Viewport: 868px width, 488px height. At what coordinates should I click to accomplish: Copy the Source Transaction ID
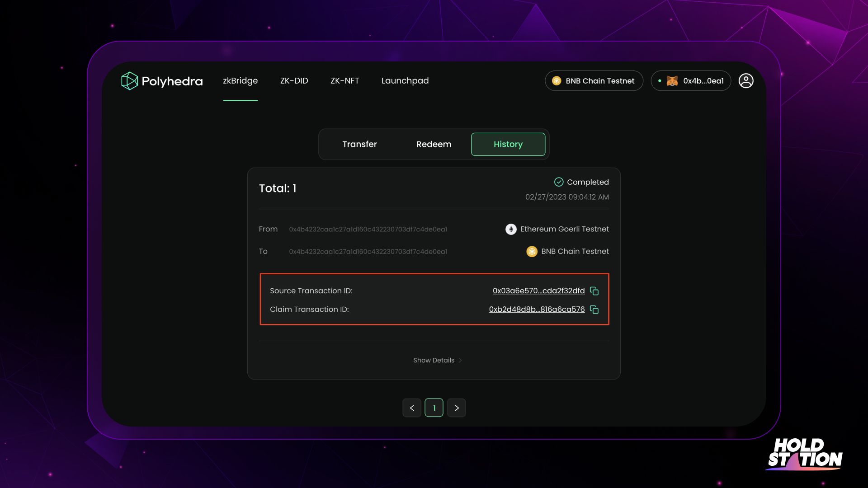pos(594,291)
